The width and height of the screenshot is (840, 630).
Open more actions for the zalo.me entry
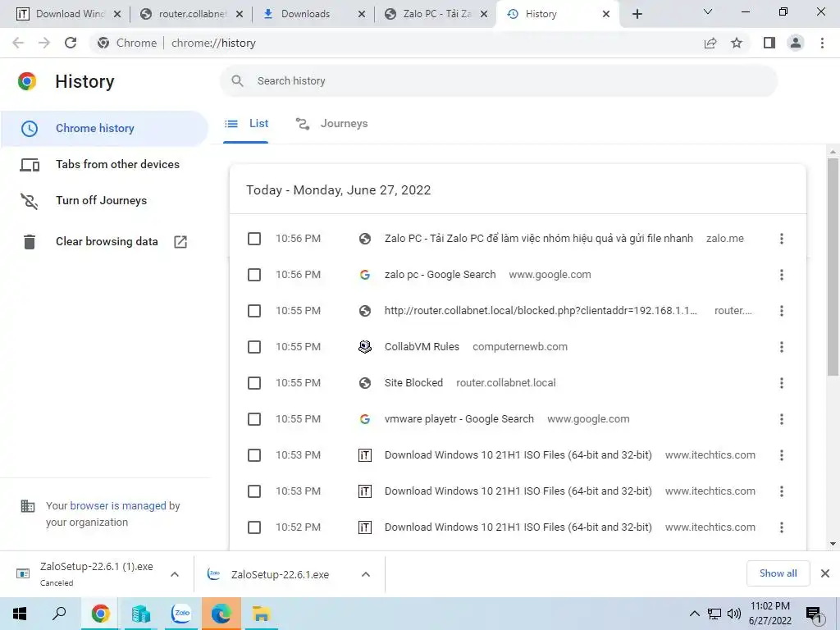782,239
